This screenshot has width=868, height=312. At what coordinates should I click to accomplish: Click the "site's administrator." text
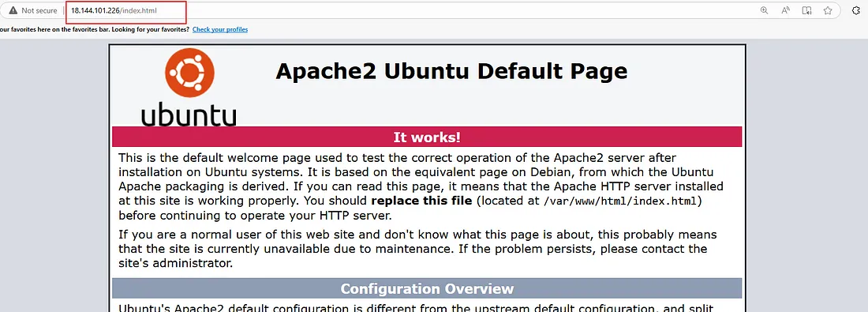click(175, 264)
